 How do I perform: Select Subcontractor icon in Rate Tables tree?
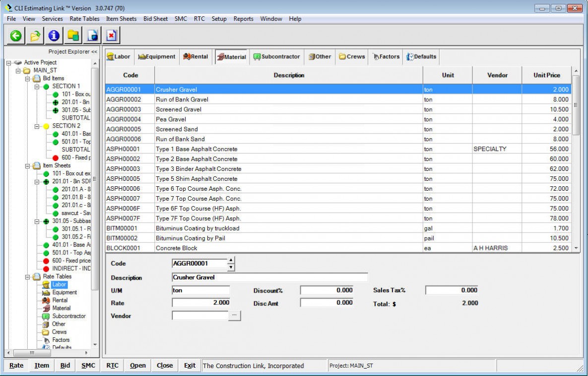46,316
